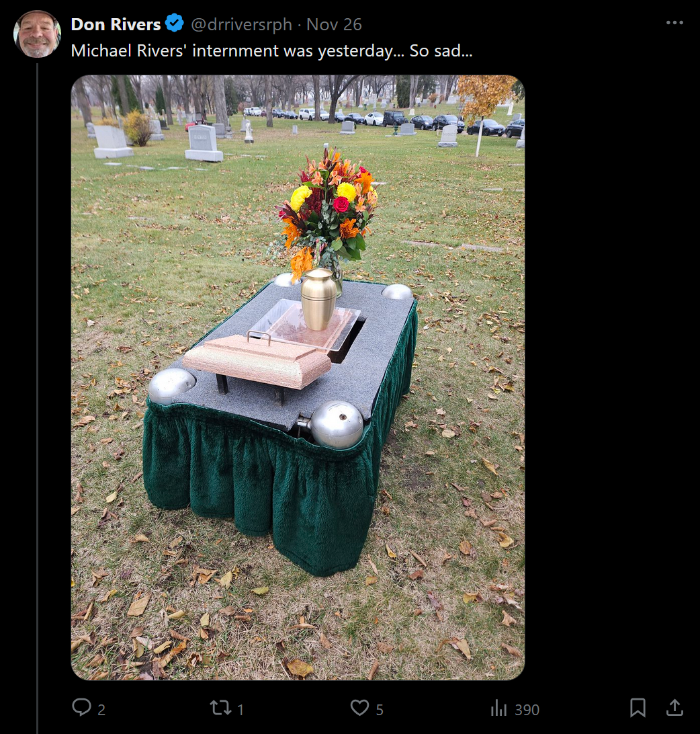Screen dimensions: 700x734
Task: Click the blue verified badge
Action: [x=175, y=24]
